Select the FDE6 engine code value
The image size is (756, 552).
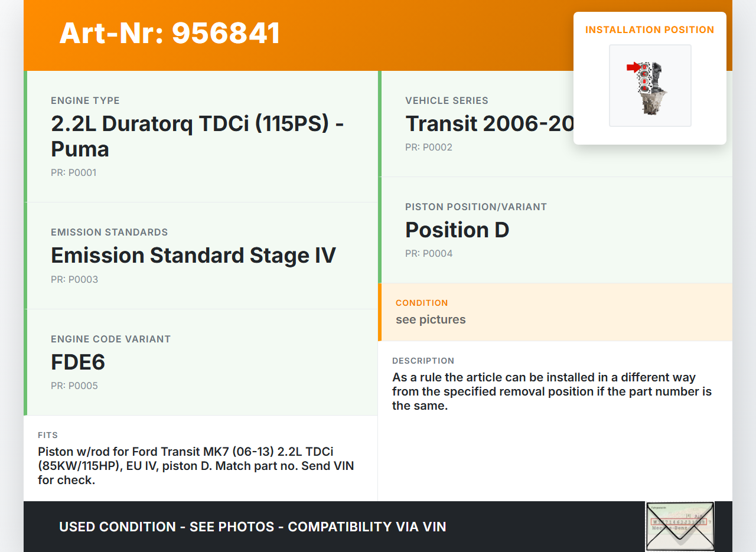(78, 362)
